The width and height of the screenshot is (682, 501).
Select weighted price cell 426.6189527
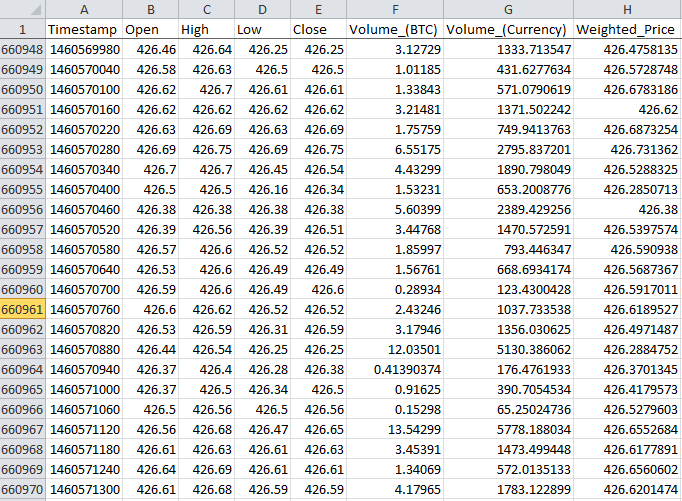point(628,310)
